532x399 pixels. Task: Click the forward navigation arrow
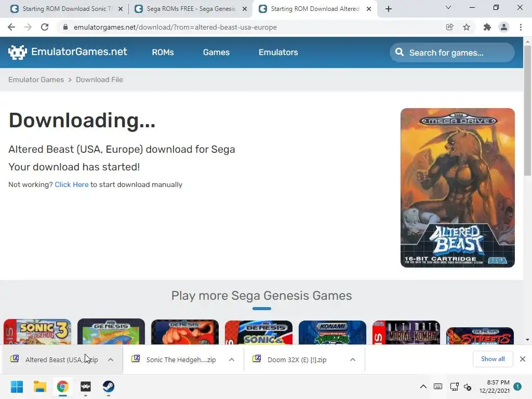[28, 27]
